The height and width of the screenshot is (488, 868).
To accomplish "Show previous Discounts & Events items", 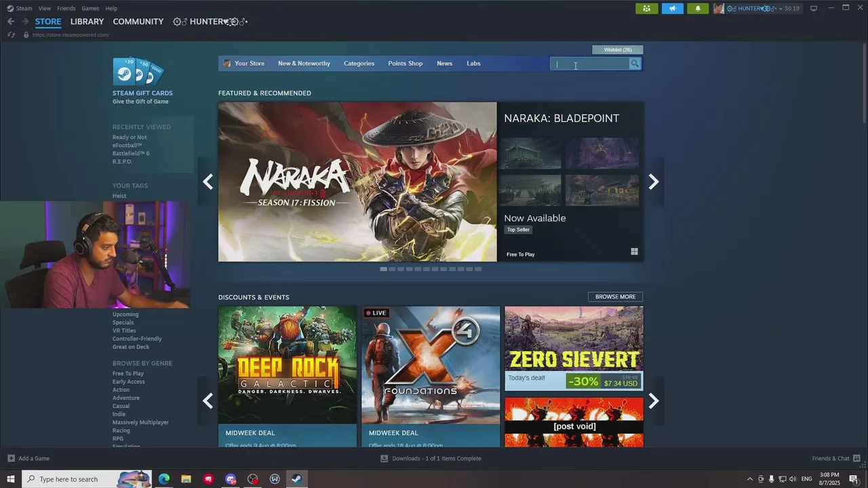I will [208, 401].
